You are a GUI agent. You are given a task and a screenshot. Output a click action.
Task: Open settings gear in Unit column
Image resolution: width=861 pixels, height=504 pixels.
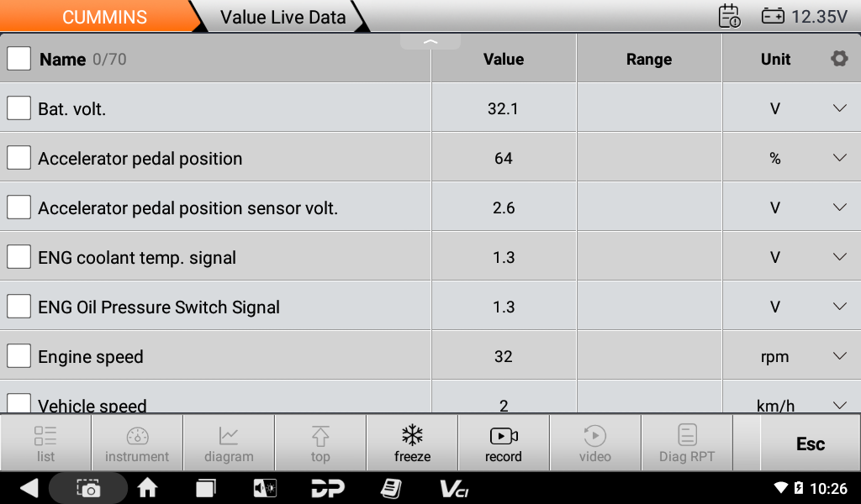click(838, 59)
